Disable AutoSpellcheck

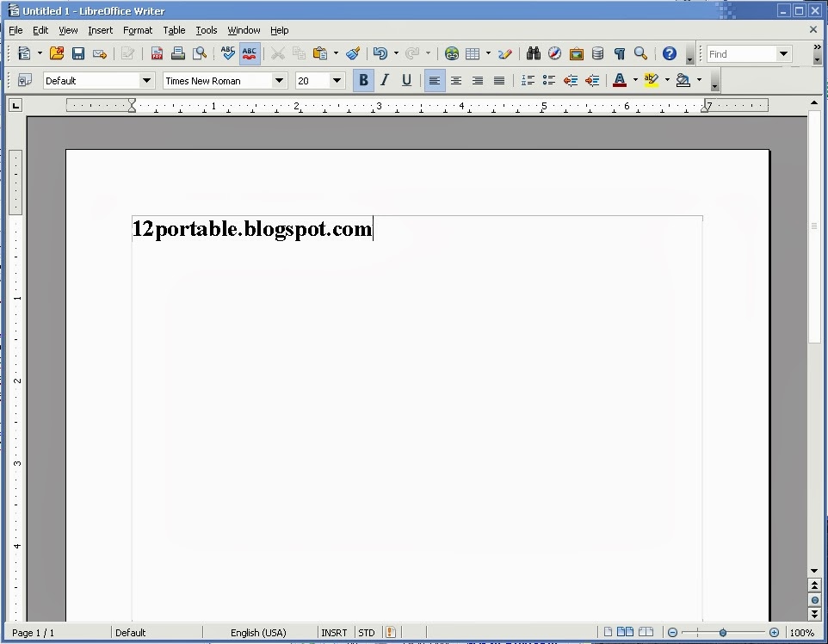point(250,53)
